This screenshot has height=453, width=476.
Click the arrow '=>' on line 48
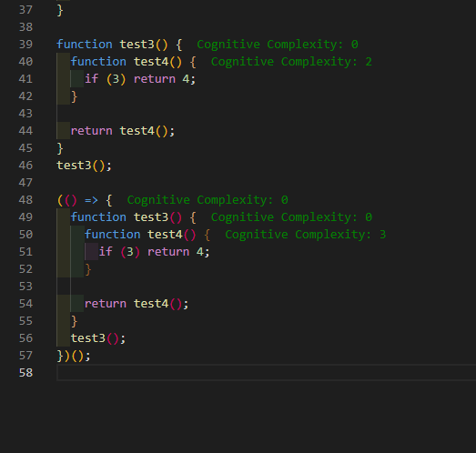click(x=91, y=200)
